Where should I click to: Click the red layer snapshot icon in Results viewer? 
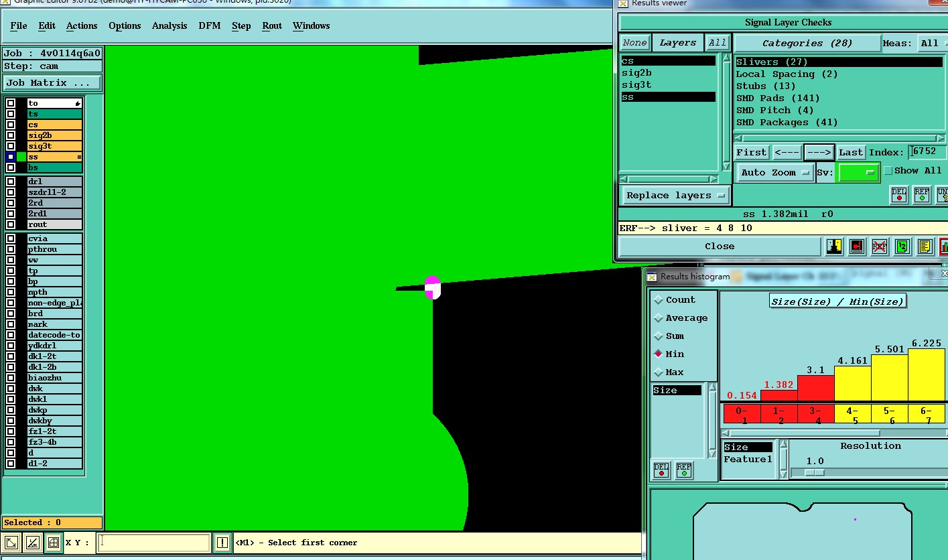click(x=857, y=247)
